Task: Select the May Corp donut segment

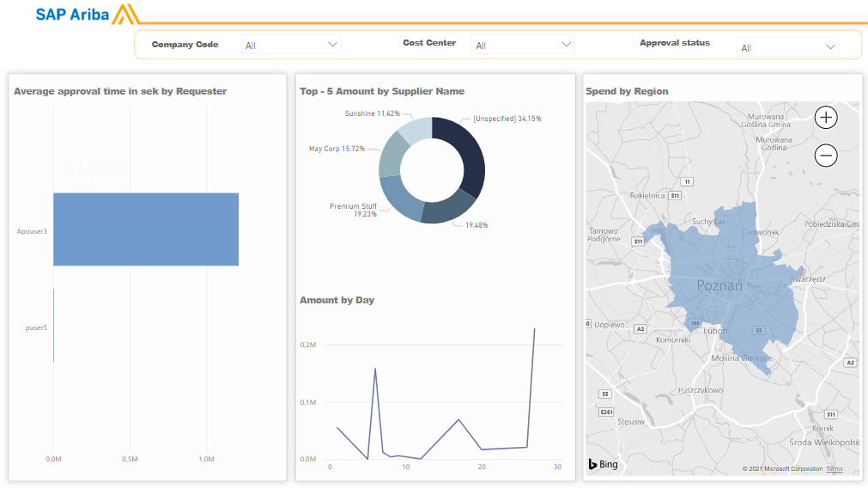Action: click(x=391, y=156)
